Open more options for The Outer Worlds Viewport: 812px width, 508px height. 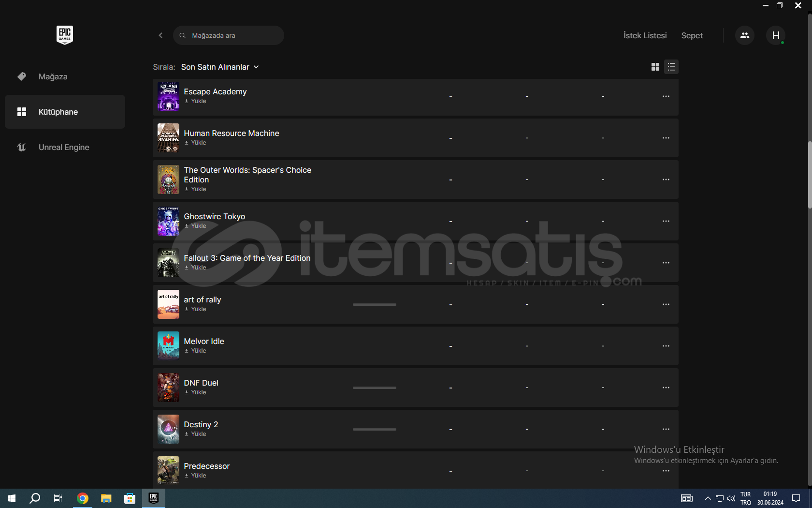coord(666,179)
